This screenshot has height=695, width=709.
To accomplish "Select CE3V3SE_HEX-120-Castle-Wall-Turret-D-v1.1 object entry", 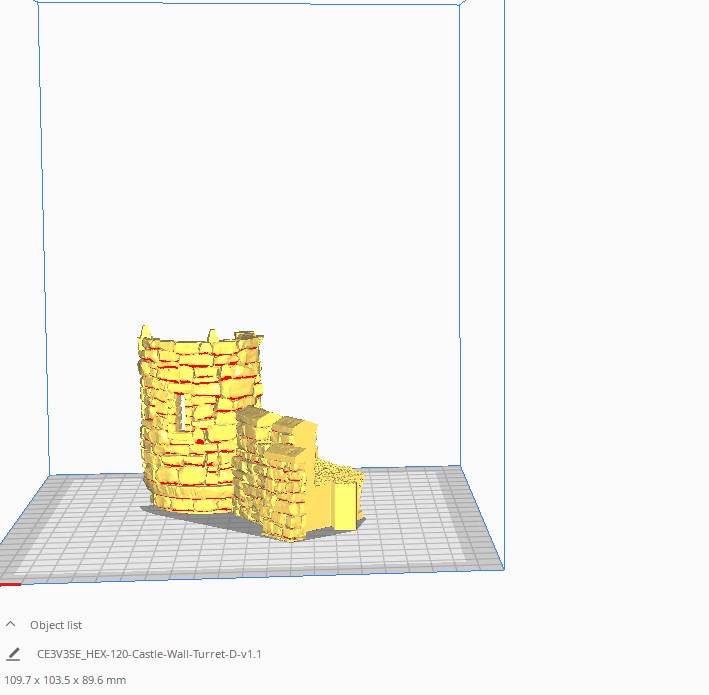I will (149, 654).
